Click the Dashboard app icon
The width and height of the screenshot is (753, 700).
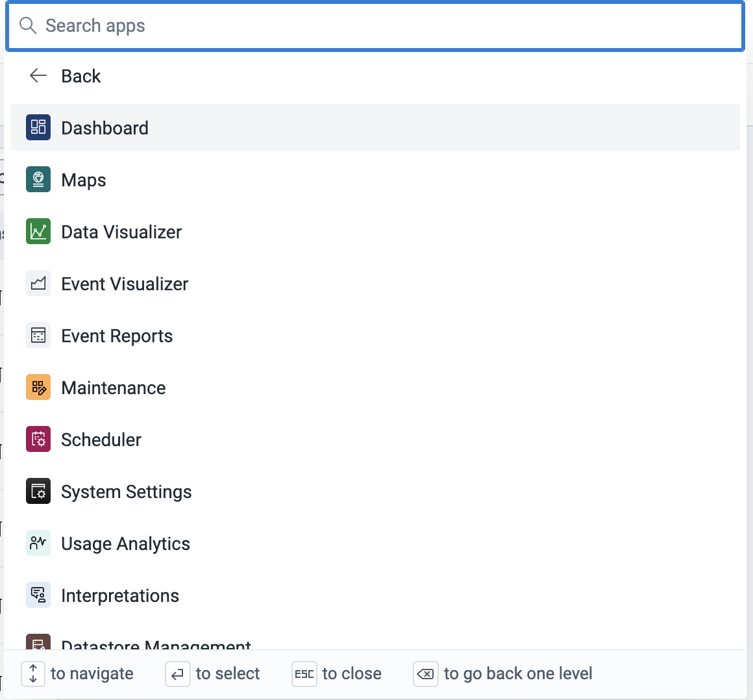click(38, 127)
